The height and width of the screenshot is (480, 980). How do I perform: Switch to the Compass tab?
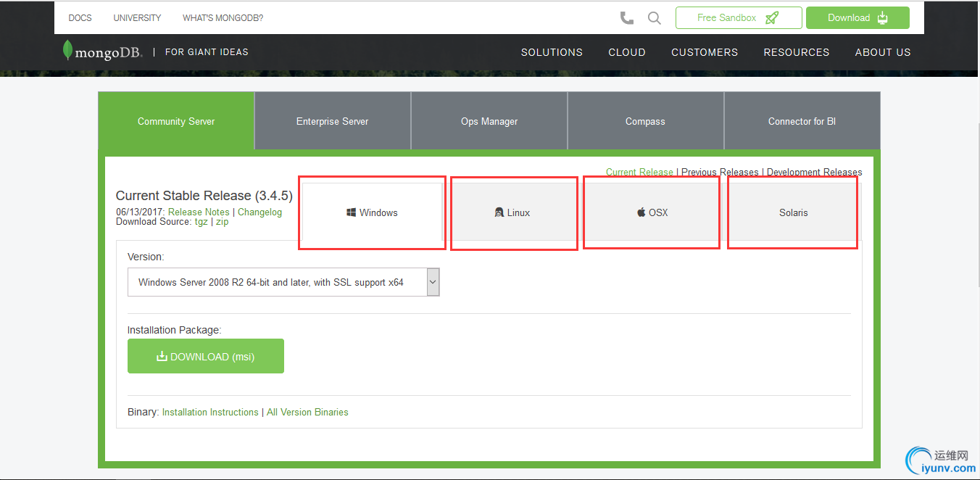[x=645, y=121]
